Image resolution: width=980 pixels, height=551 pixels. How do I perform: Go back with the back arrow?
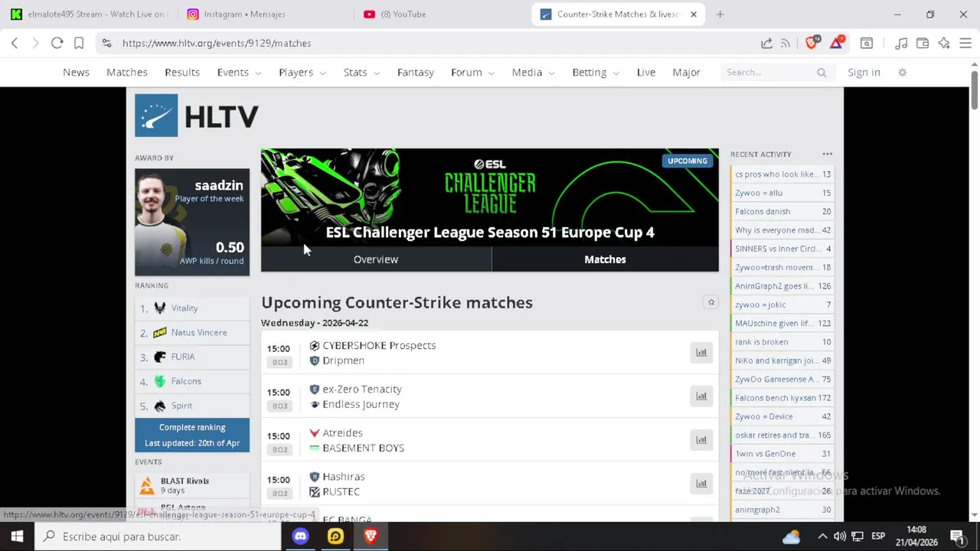click(15, 43)
